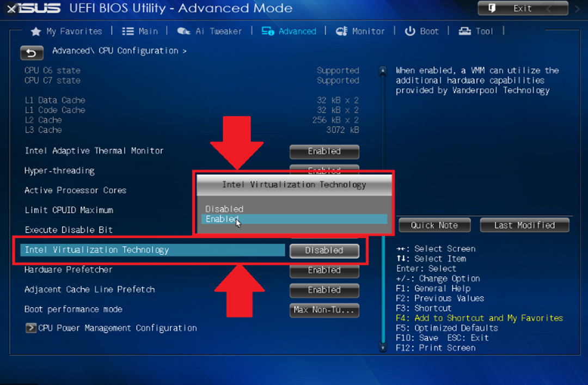588x385 pixels.
Task: Click the CPU Power Management arrow icon
Action: pos(30,328)
